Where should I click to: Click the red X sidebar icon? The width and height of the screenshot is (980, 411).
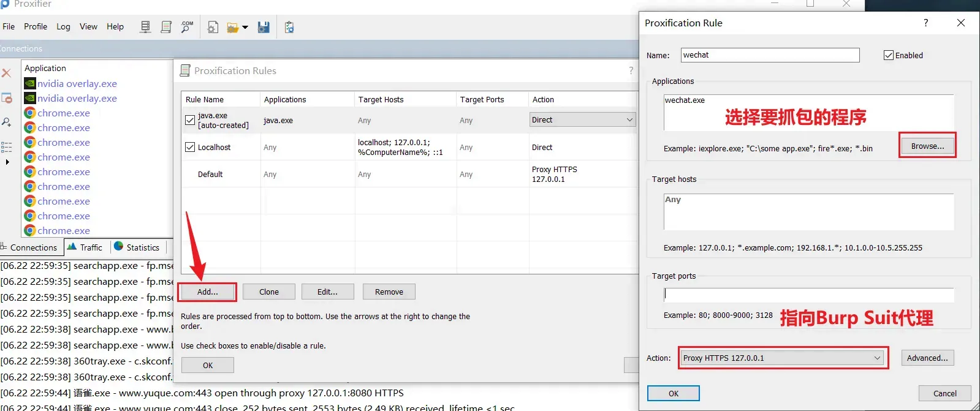[6, 73]
